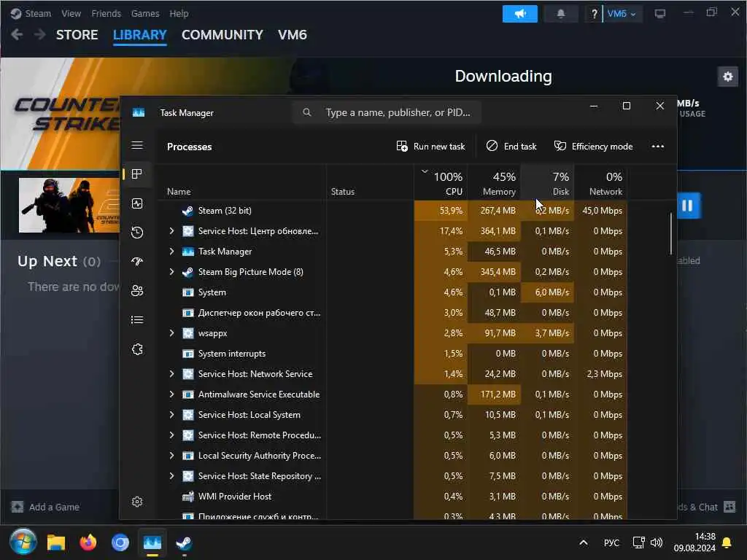Open the Games menu in Steam
The height and width of the screenshot is (560, 747).
coord(145,13)
